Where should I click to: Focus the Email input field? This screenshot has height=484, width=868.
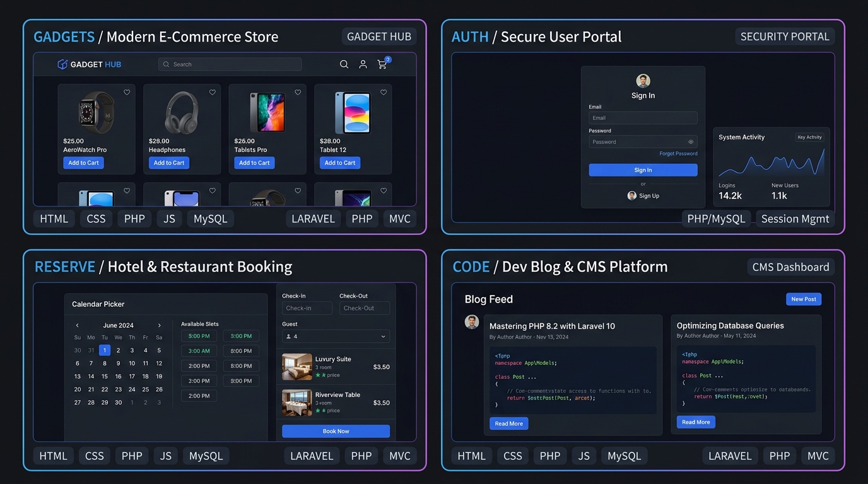pos(643,118)
